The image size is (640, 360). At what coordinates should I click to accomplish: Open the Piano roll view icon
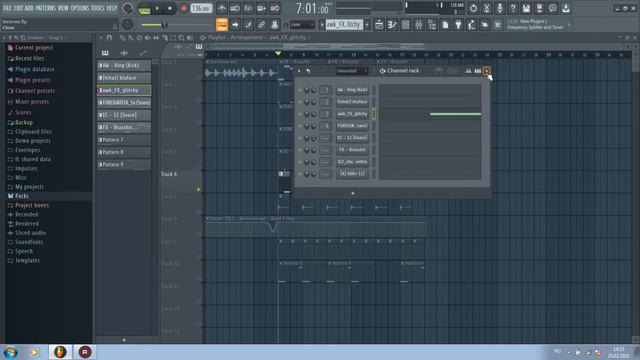tap(392, 25)
